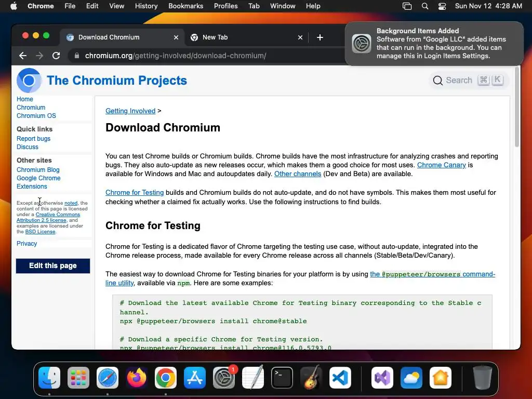Click the Chromium logo in the page header
Image resolution: width=532 pixels, height=399 pixels.
click(x=29, y=81)
